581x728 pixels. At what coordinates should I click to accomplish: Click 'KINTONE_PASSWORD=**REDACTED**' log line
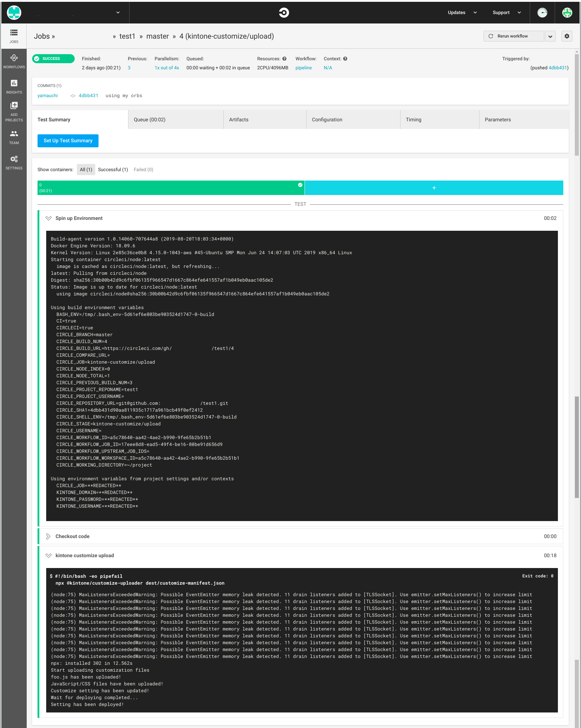tap(97, 499)
